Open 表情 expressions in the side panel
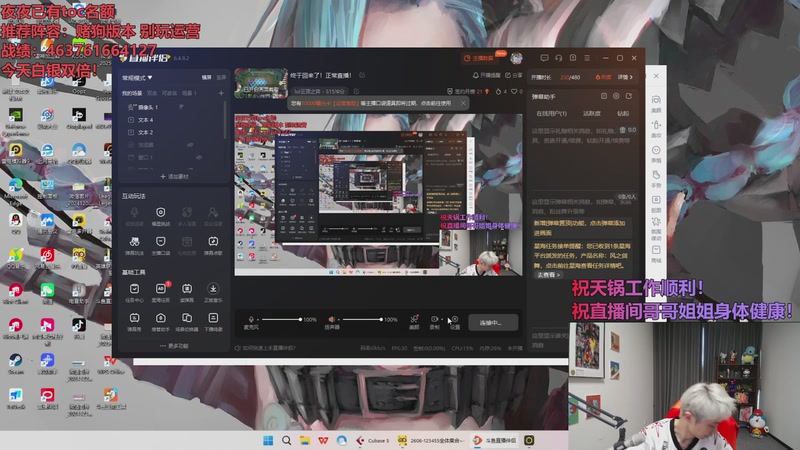Viewport: 800px width, 450px height. point(656,154)
